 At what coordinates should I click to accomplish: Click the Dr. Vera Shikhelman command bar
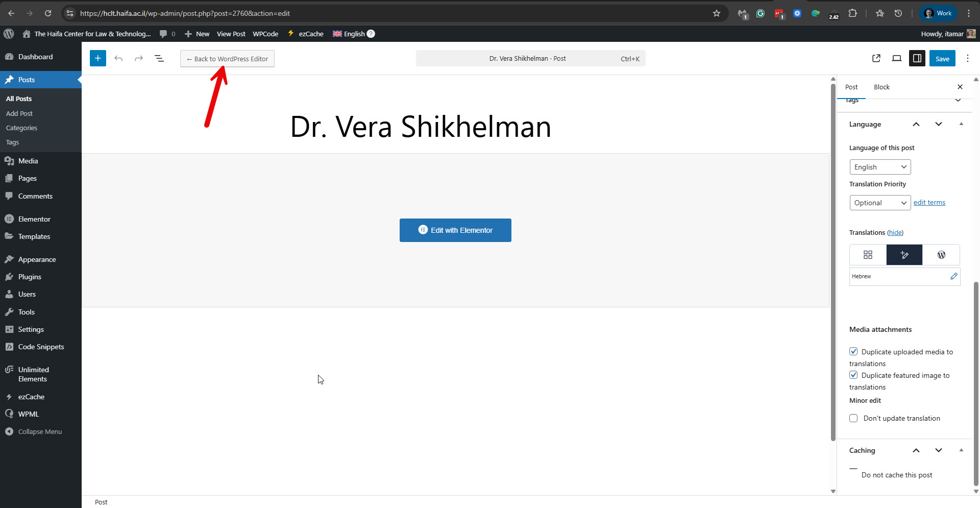(x=530, y=58)
